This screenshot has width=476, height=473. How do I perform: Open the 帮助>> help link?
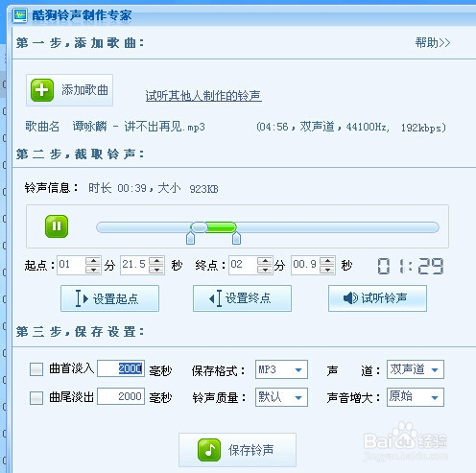(433, 42)
